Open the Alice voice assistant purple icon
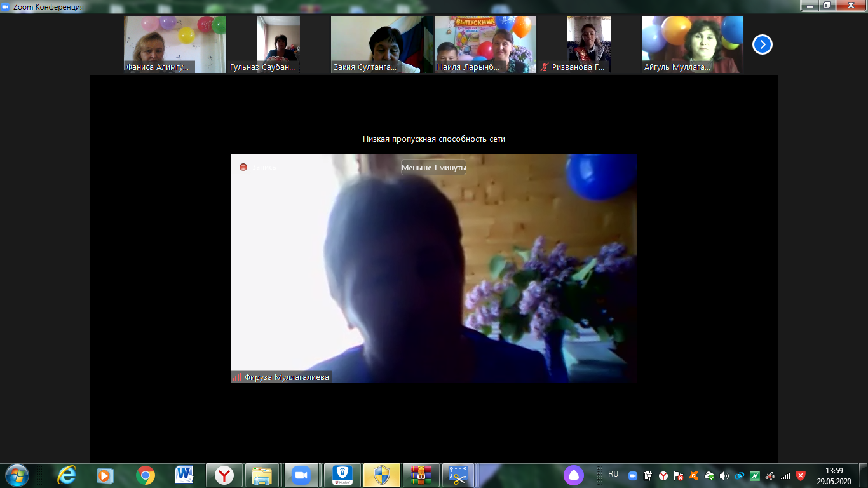The image size is (868, 488). tap(573, 475)
